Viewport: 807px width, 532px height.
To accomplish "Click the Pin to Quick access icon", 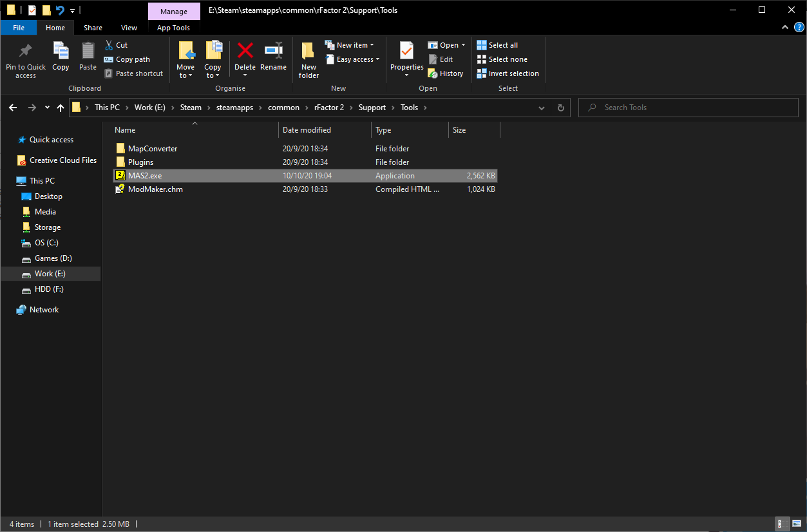I will pyautogui.click(x=25, y=52).
